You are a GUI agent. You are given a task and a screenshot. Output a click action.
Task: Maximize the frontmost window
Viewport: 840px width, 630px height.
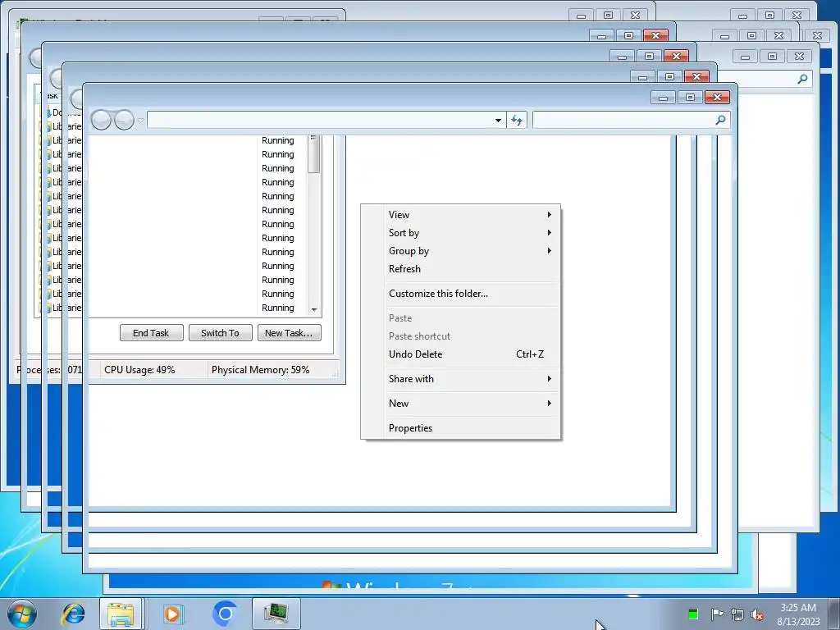[690, 97]
